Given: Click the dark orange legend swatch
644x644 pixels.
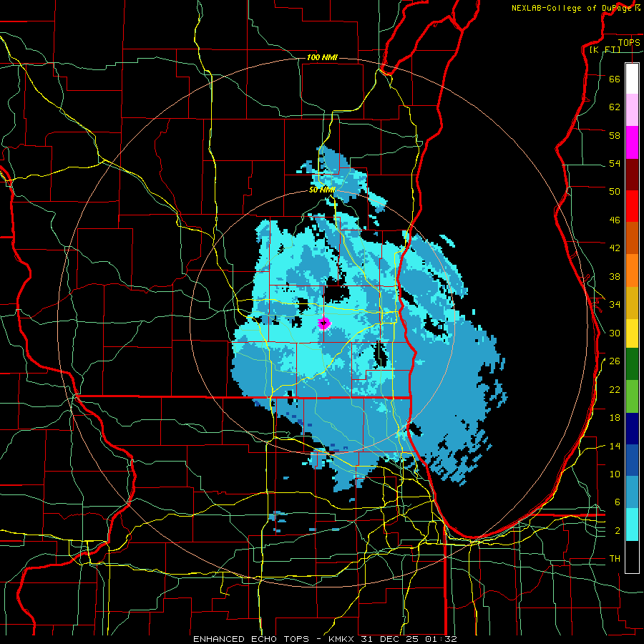Looking at the screenshot, I should pyautogui.click(x=632, y=238).
